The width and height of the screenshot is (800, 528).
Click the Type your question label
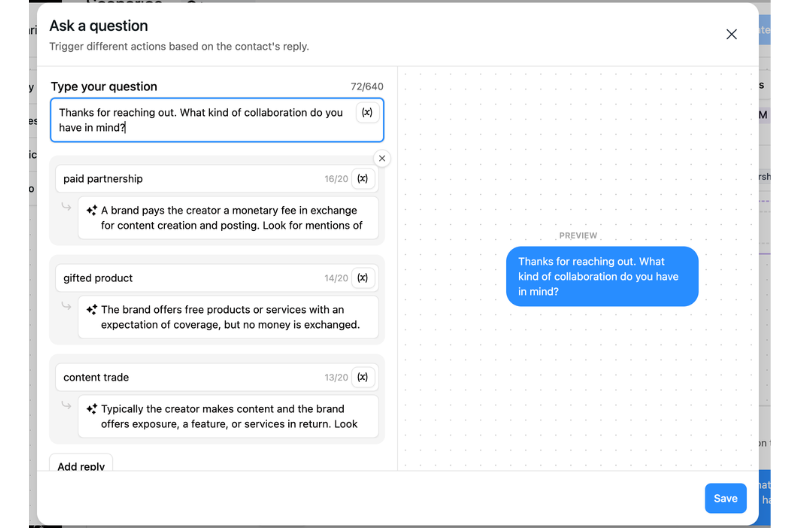(104, 86)
